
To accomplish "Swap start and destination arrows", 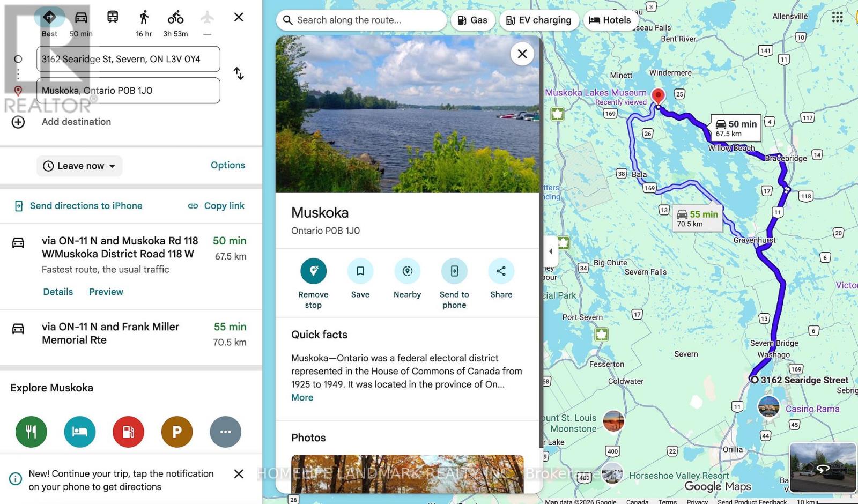I will (x=239, y=74).
